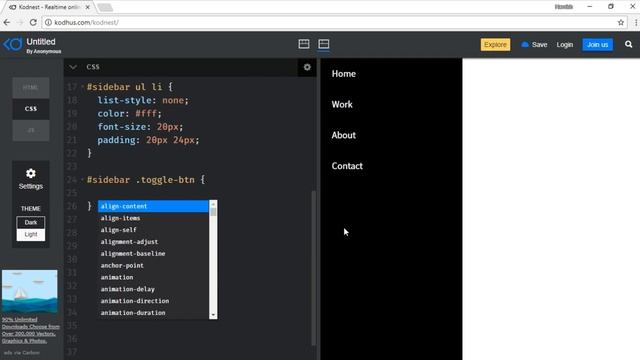Viewport: 640px width, 360px height.
Task: Click the About item in preview
Action: [344, 135]
